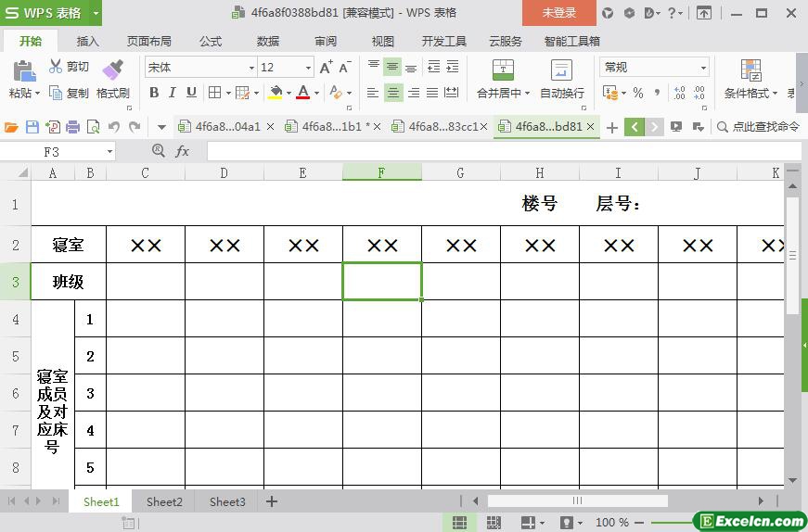Click the decrease indent icon
808x532 pixels.
tap(434, 67)
